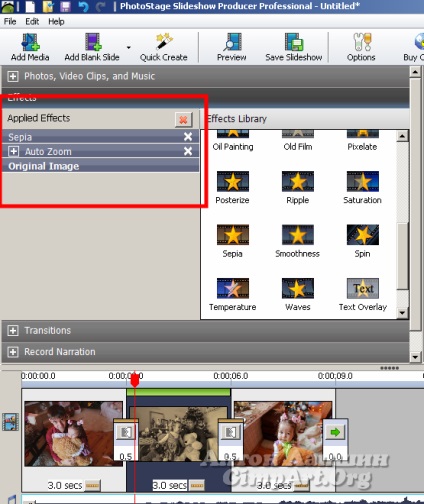Viewport: 424px width, 504px height.
Task: Launch the slideshow Preview
Action: (232, 42)
